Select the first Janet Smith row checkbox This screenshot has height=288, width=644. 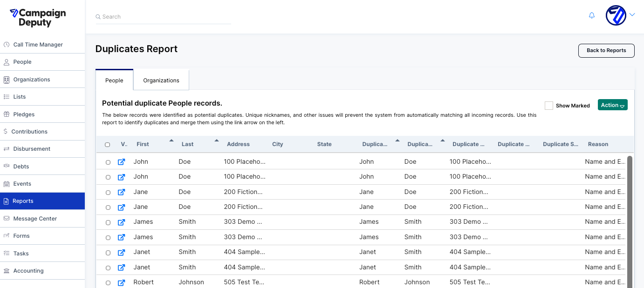coord(108,253)
